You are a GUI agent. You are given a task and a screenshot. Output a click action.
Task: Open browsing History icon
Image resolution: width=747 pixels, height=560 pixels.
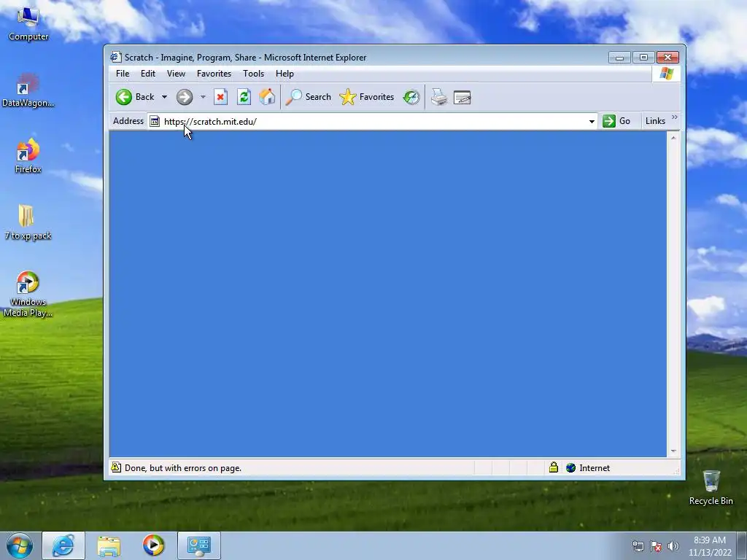tap(411, 97)
